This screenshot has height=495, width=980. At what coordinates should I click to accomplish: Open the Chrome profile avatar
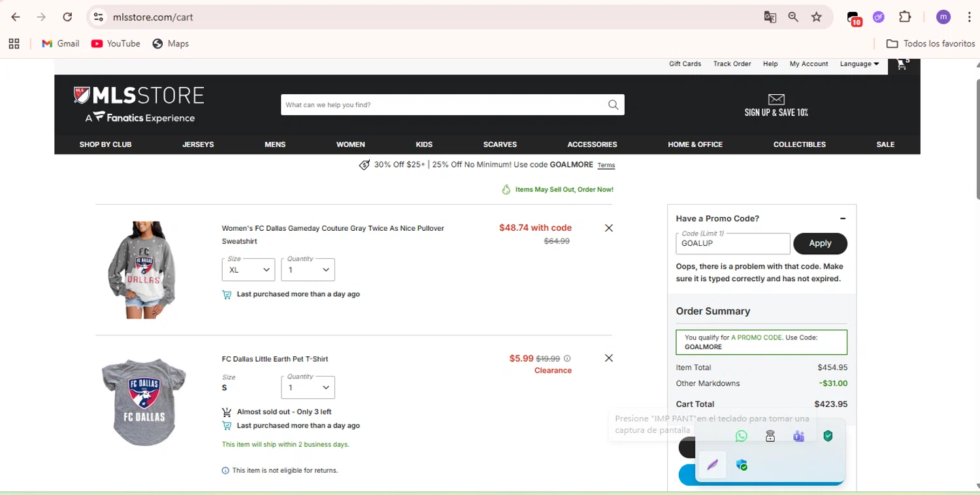943,17
